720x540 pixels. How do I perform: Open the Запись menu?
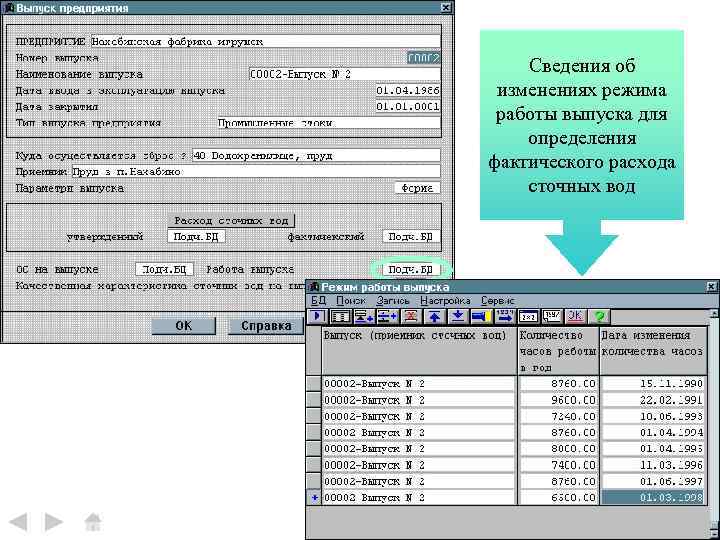coord(393,301)
